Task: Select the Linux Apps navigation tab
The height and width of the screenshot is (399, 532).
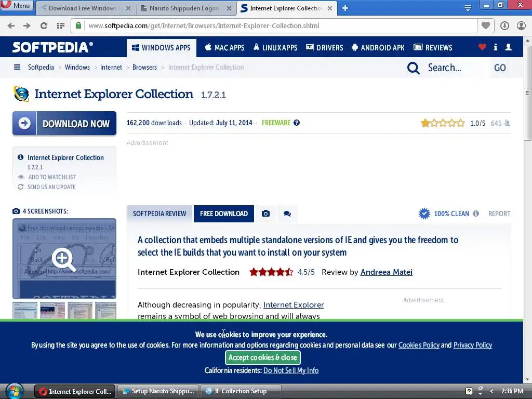Action: (275, 48)
